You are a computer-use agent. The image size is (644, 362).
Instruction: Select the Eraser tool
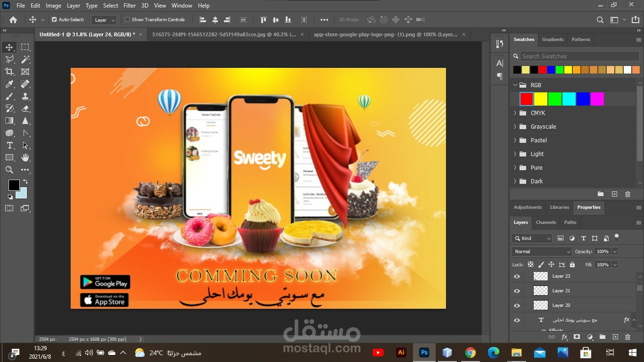[x=25, y=108]
